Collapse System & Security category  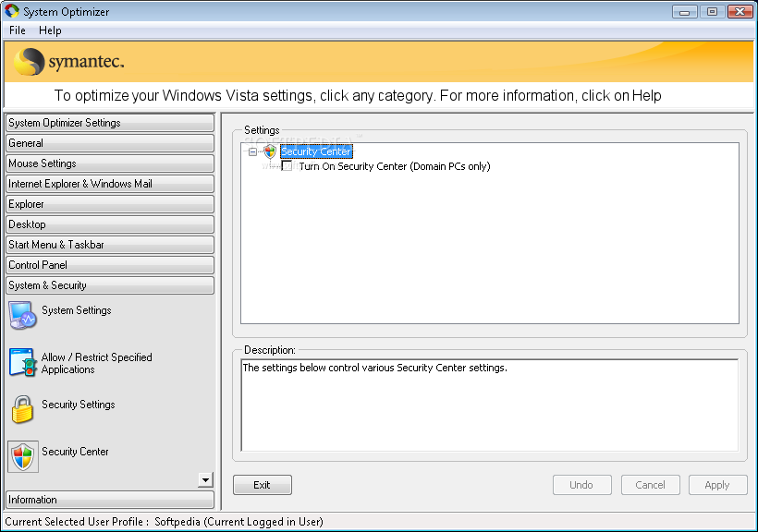110,285
